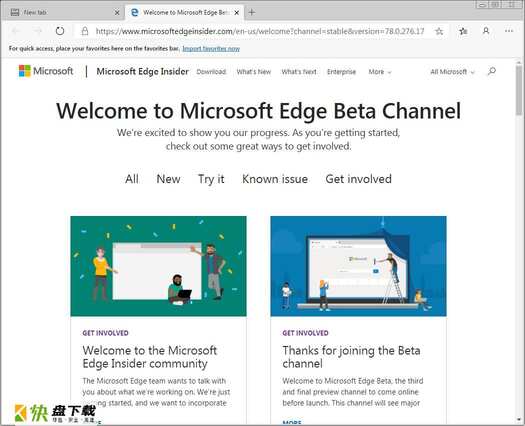This screenshot has height=426, width=525.
Task: Open the Download nav item
Action: coord(211,72)
